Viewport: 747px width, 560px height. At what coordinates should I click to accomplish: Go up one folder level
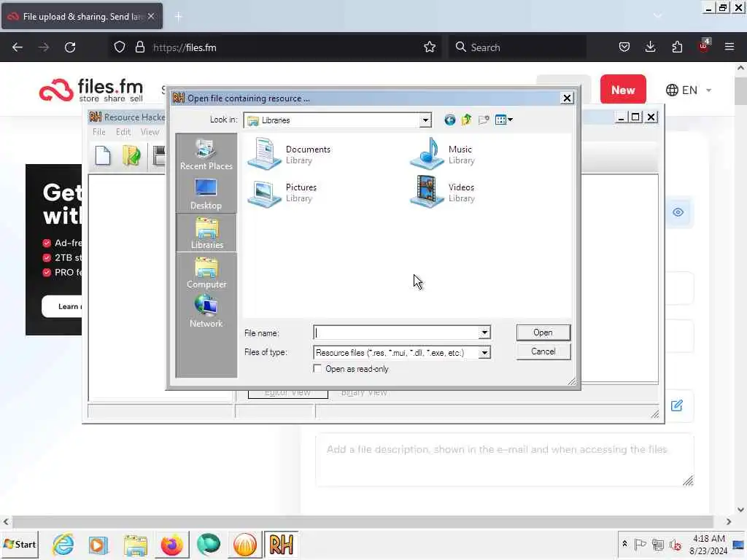click(x=466, y=120)
